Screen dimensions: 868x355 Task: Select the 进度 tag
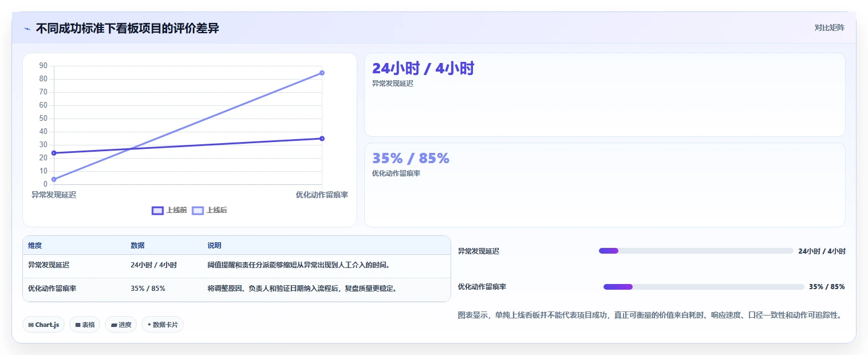tap(121, 325)
